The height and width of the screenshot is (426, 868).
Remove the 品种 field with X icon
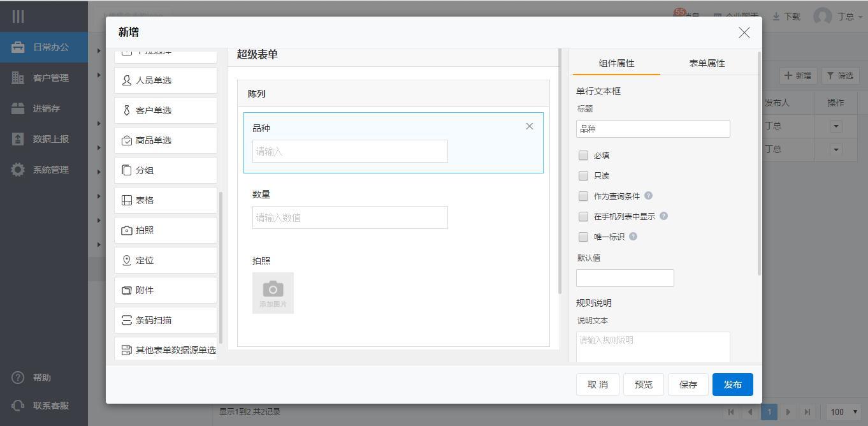[x=529, y=126]
